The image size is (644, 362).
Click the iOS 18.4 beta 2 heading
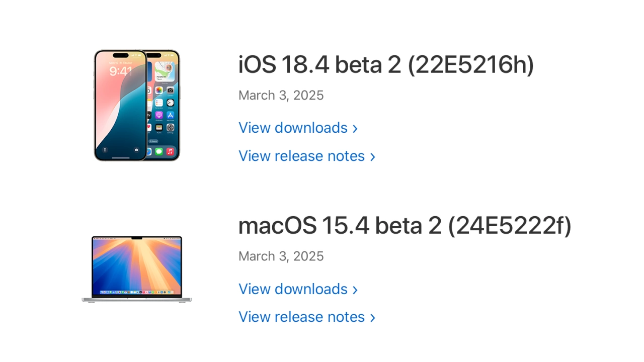click(x=386, y=65)
